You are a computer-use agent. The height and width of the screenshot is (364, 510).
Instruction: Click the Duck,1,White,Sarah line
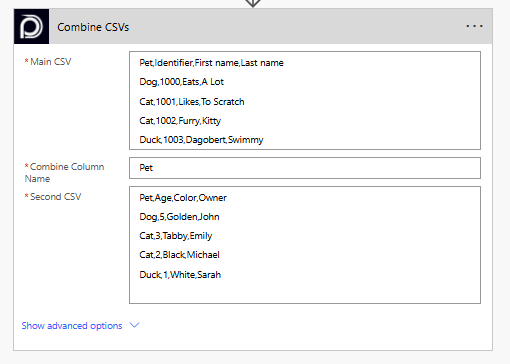pyautogui.click(x=180, y=275)
